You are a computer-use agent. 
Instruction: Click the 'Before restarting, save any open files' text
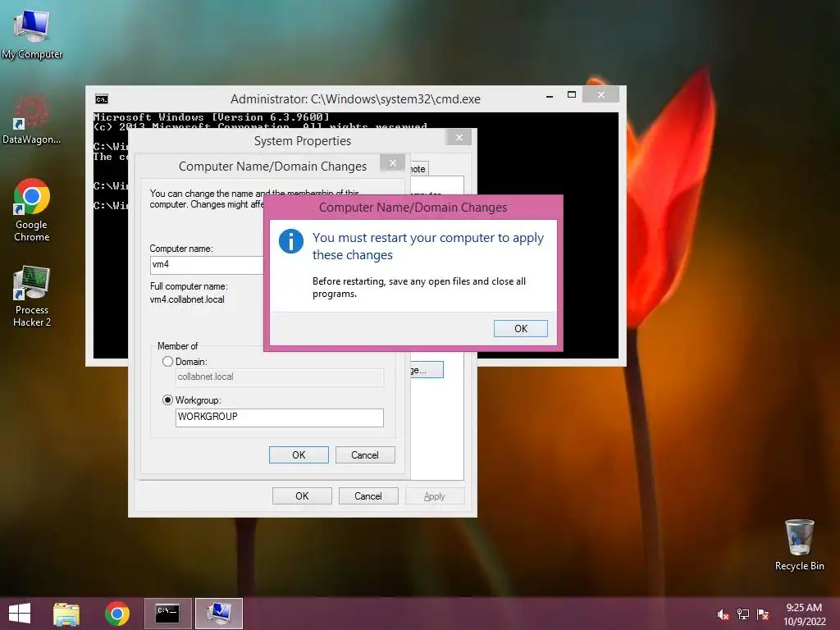point(419,287)
